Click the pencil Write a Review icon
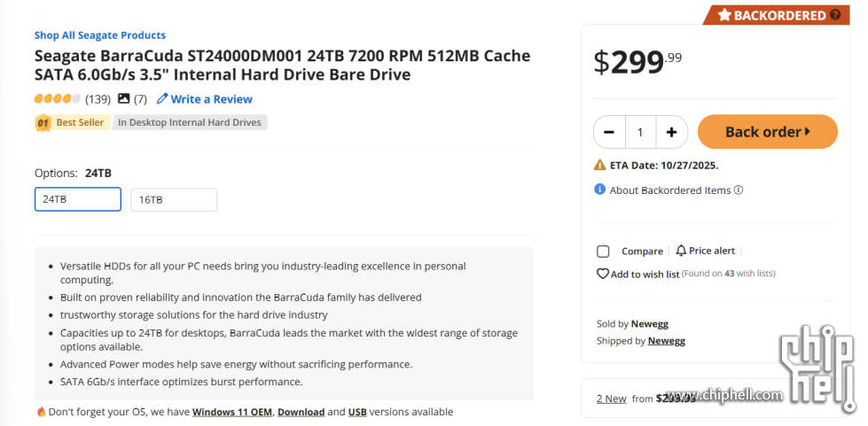 pos(162,99)
